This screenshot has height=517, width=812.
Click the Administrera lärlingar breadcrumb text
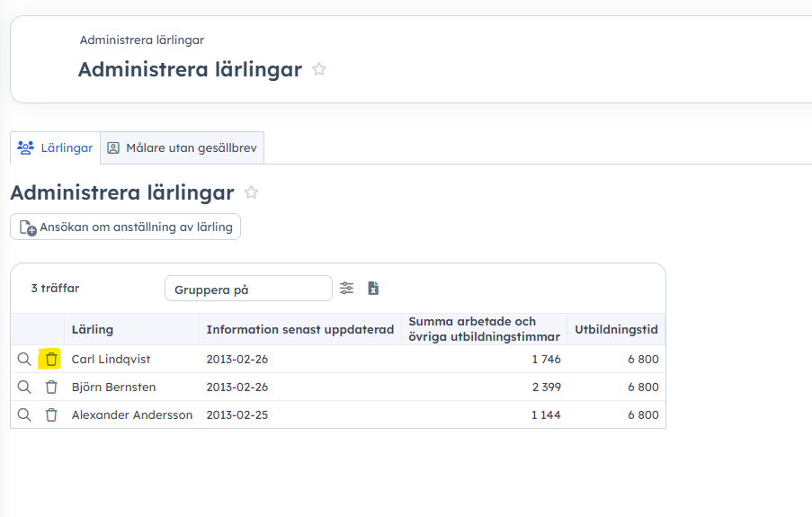click(141, 40)
